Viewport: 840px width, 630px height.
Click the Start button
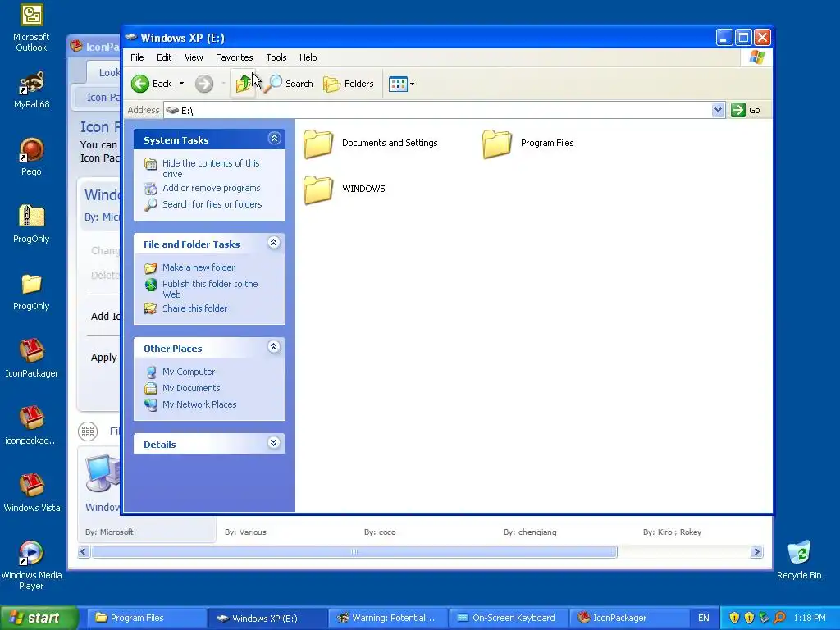pyautogui.click(x=39, y=618)
